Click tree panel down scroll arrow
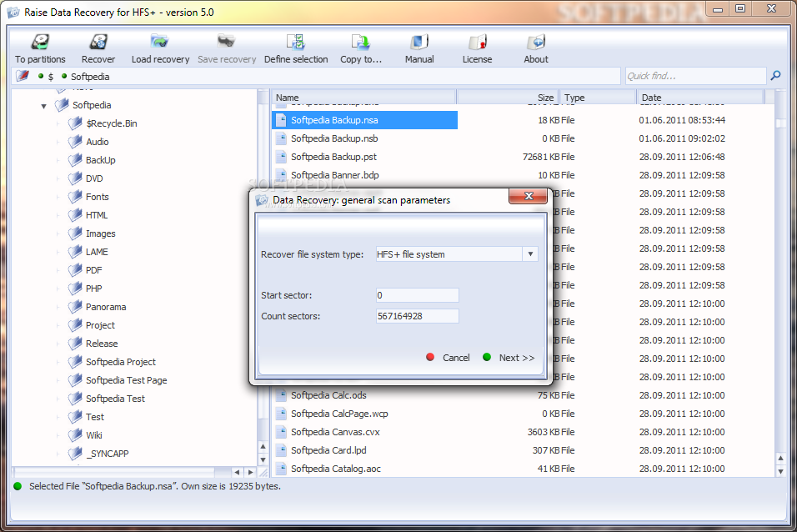This screenshot has height=532, width=797. (263, 459)
